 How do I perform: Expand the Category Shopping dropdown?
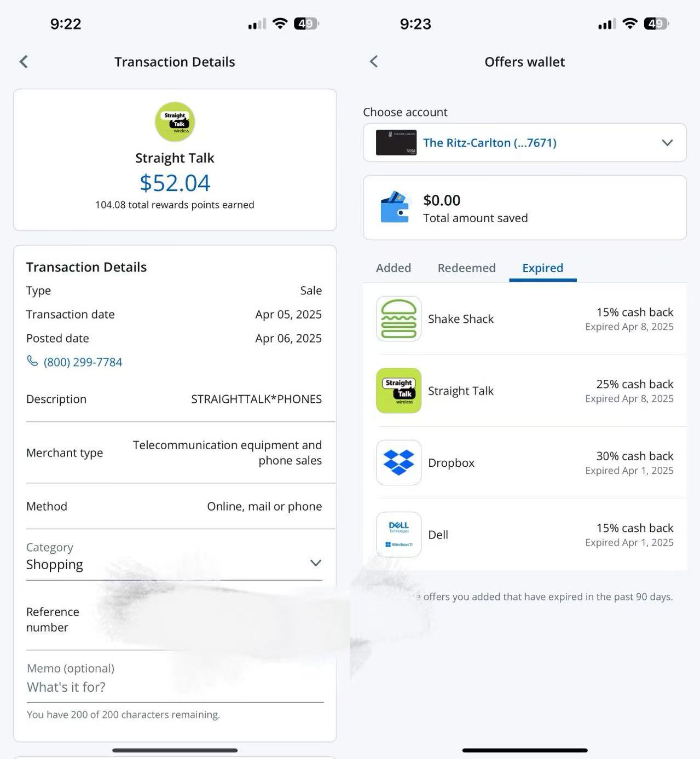coord(315,563)
